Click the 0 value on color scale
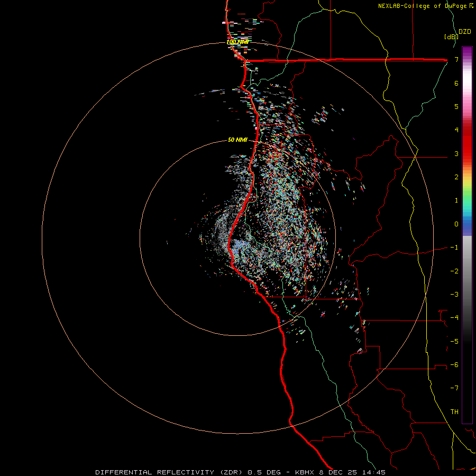The image size is (476, 476). tap(456, 224)
